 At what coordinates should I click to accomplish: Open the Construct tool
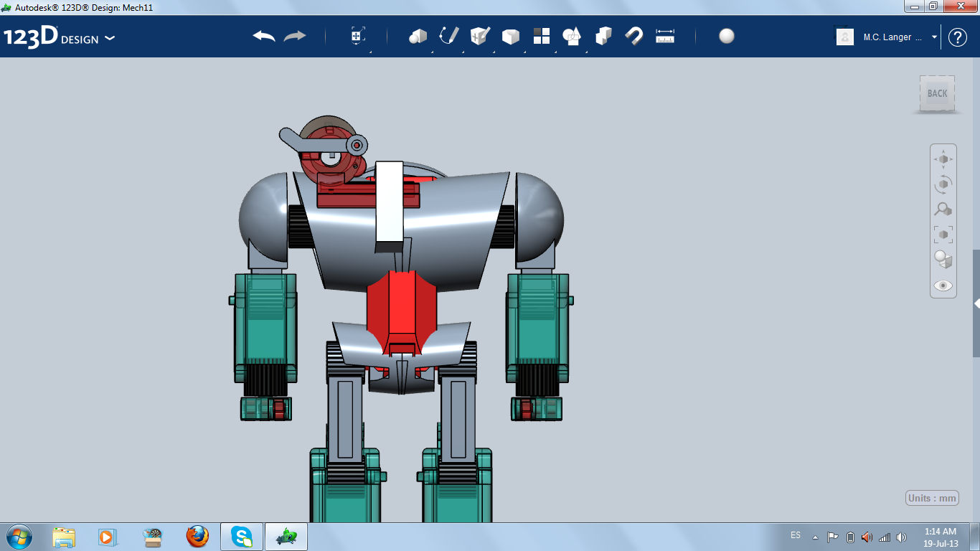point(479,36)
